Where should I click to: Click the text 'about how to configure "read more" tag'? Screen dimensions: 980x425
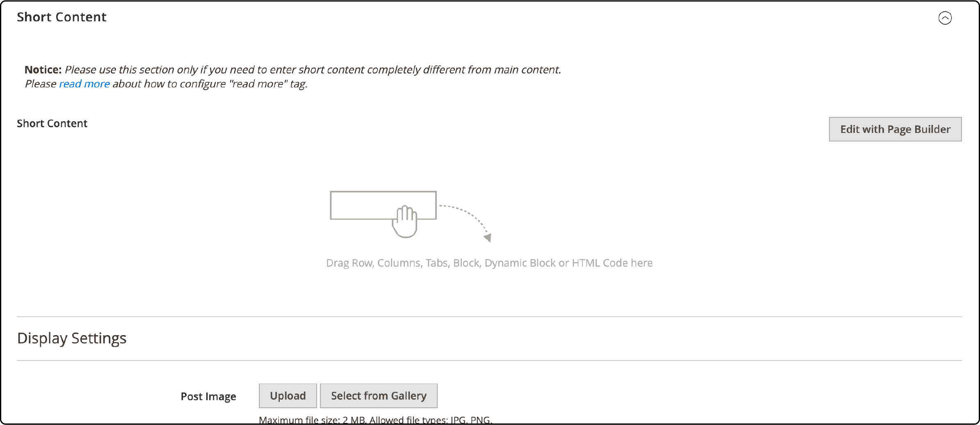210,84
